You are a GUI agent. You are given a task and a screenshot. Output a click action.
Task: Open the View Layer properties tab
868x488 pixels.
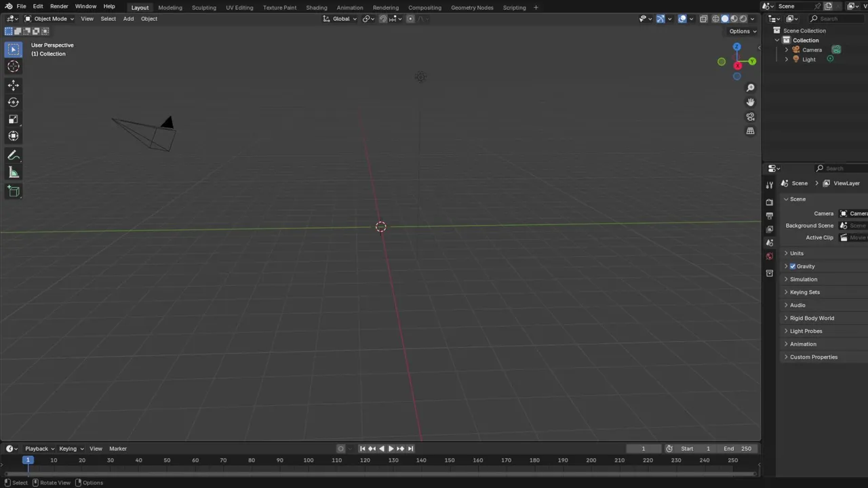(769, 229)
